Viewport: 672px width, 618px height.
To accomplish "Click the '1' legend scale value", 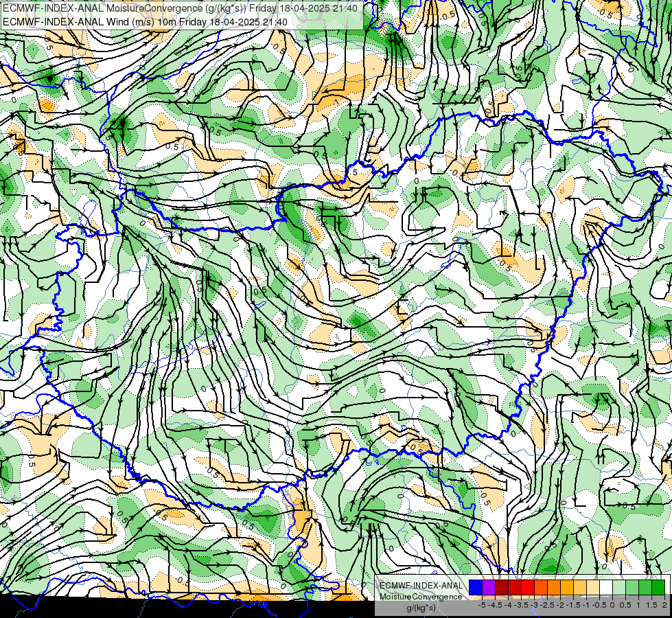I will point(638,605).
